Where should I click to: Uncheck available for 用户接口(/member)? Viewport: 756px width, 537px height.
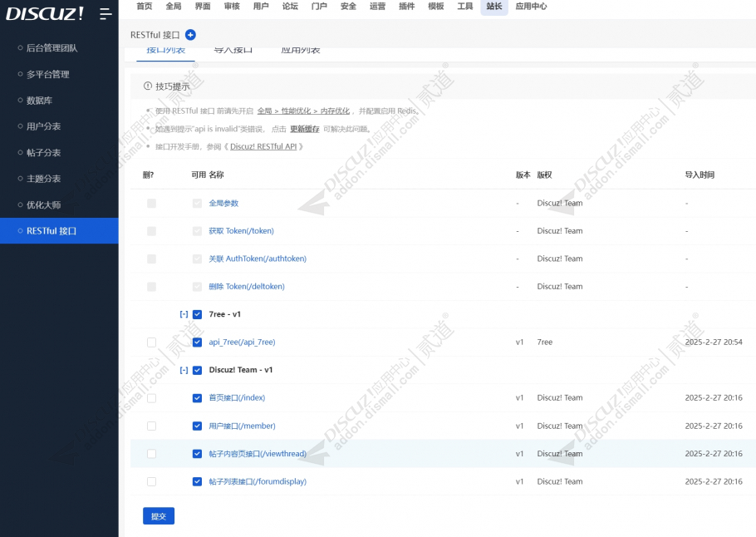[197, 426]
